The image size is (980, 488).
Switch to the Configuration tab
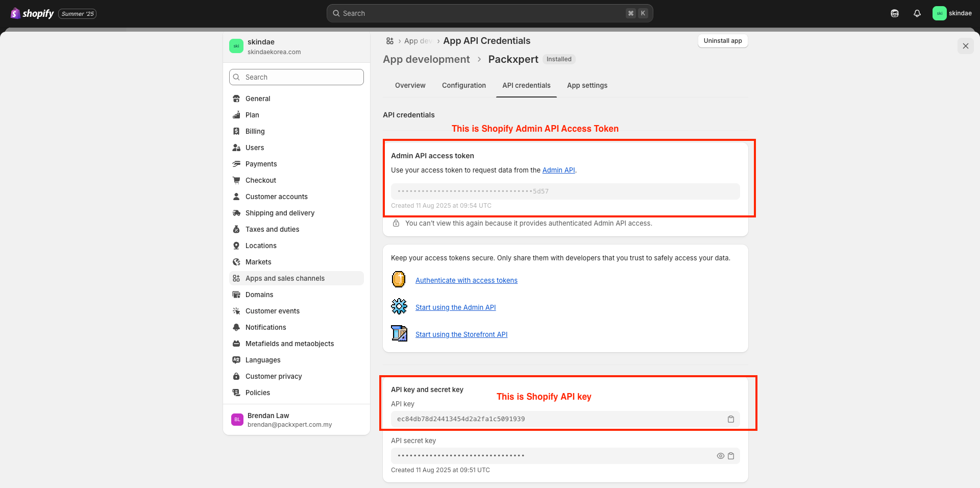pyautogui.click(x=464, y=85)
